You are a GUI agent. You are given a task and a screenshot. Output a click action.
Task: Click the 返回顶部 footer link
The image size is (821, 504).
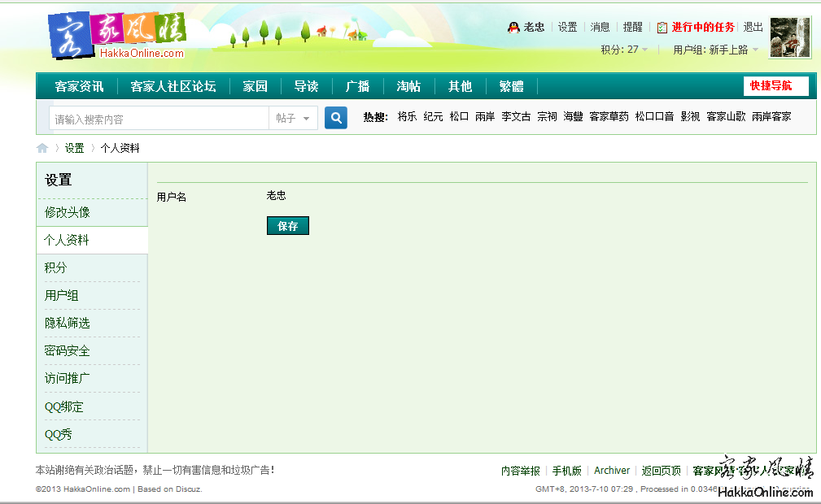(x=661, y=471)
